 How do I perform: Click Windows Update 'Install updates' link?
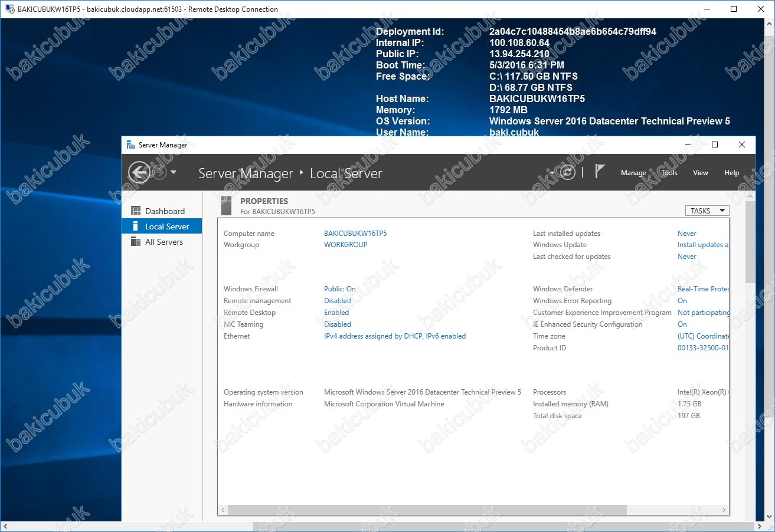point(703,245)
